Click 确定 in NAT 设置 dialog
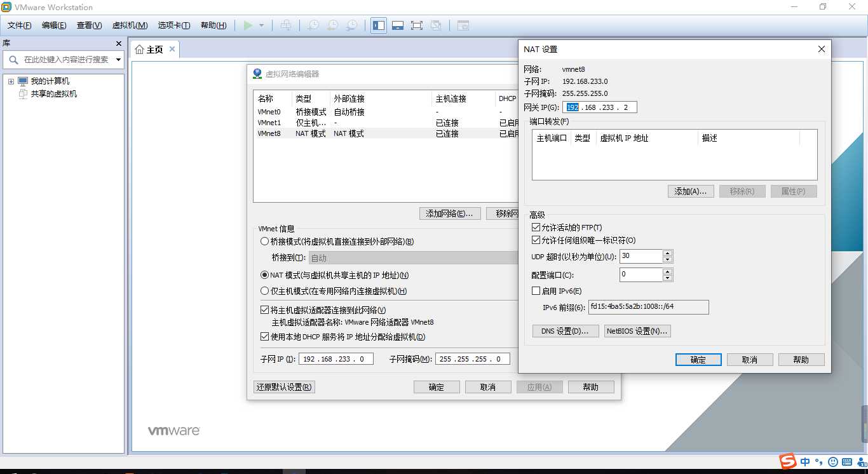Screen dimensions: 868x474 pos(698,360)
